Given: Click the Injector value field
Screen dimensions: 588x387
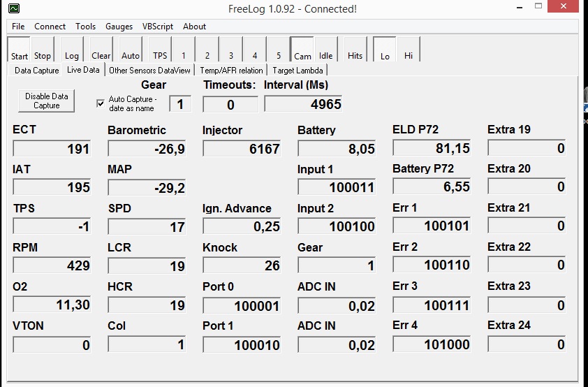Looking at the screenshot, I should point(242,149).
